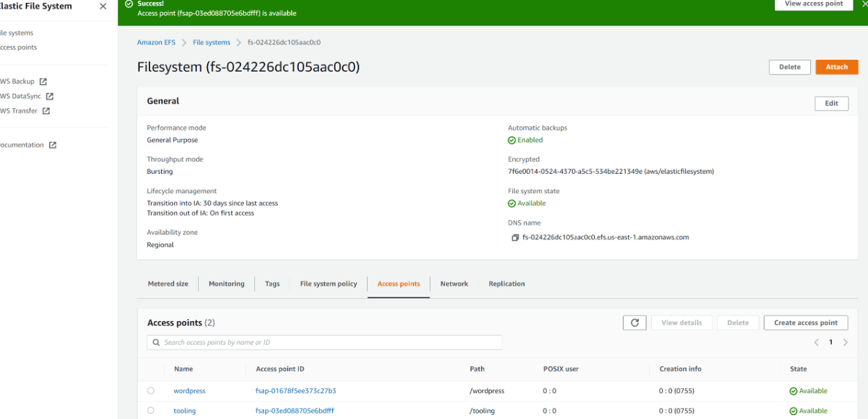
Task: Open access point ID fsap-01678f5ee373c27b3
Action: (x=296, y=391)
